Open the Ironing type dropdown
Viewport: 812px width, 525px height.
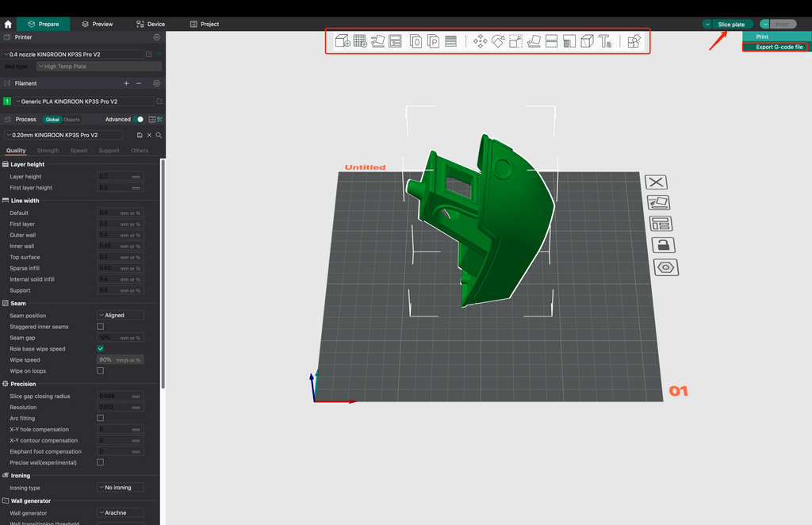[120, 487]
